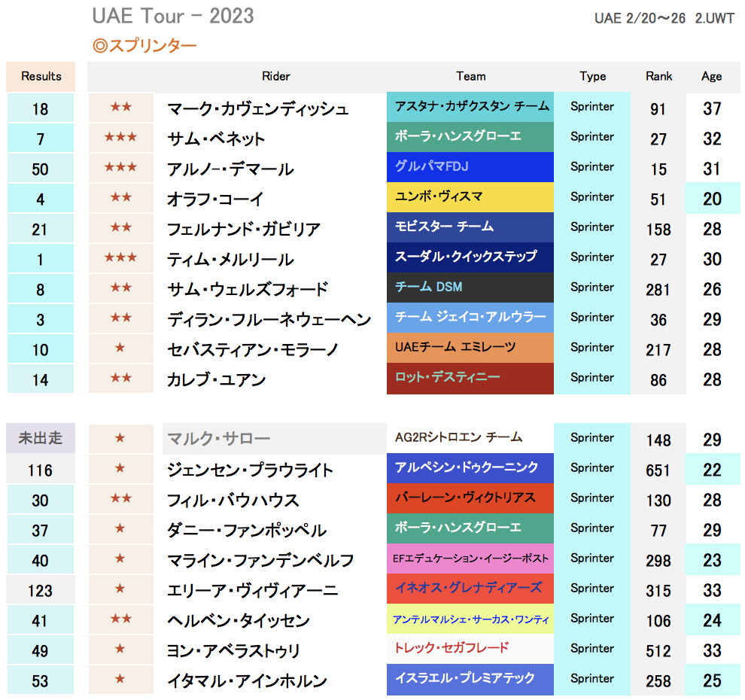Click team cell バーレーン・ヴィクトリアス
Viewport: 745px width, 700px height.
[x=470, y=498]
